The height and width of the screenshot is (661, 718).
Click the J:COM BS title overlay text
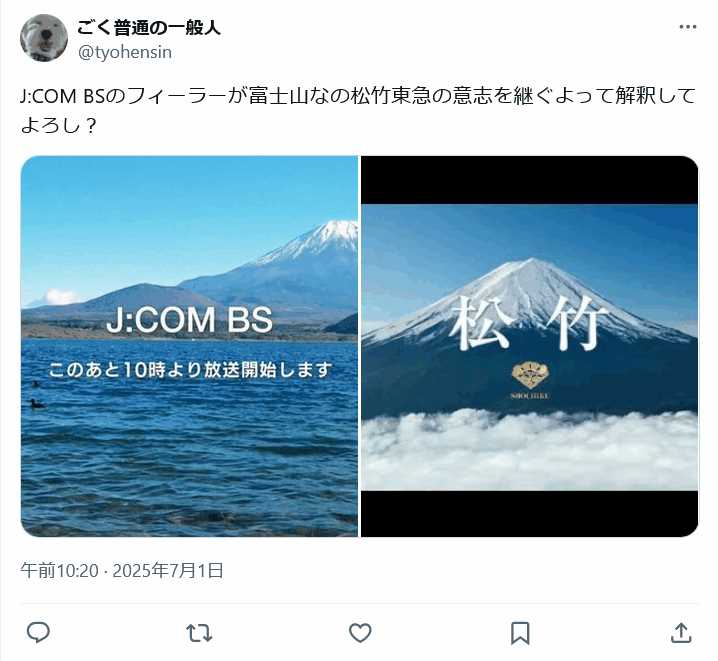(x=190, y=320)
